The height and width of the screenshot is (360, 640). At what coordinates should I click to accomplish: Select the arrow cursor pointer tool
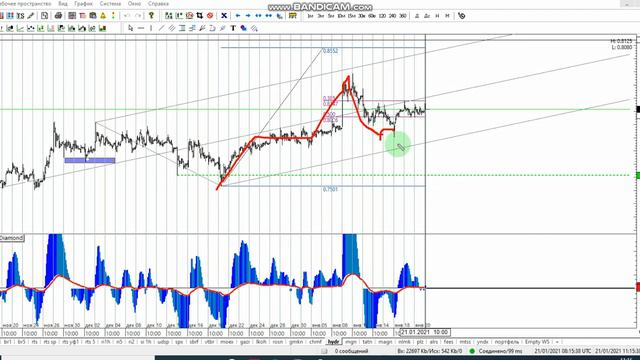click(x=131, y=28)
